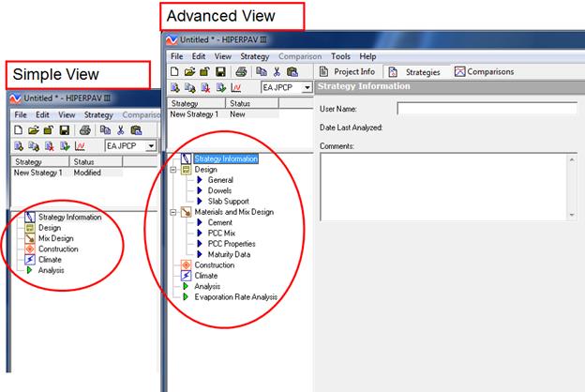Select New Strategy 1 row in Simple View
Viewport: 585px width, 392px height.
click(x=67, y=173)
